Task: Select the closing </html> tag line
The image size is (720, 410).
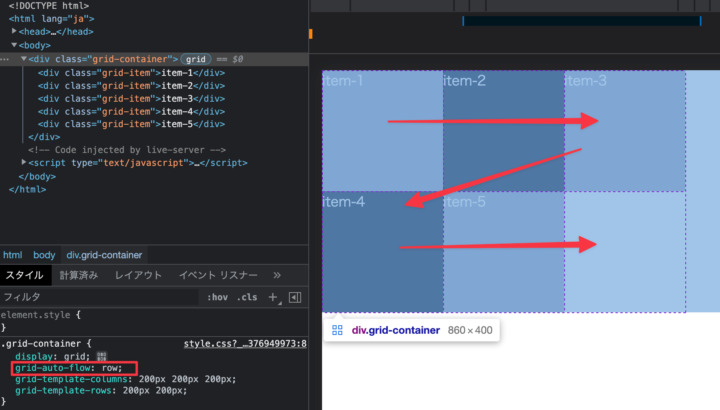Action: coord(28,189)
